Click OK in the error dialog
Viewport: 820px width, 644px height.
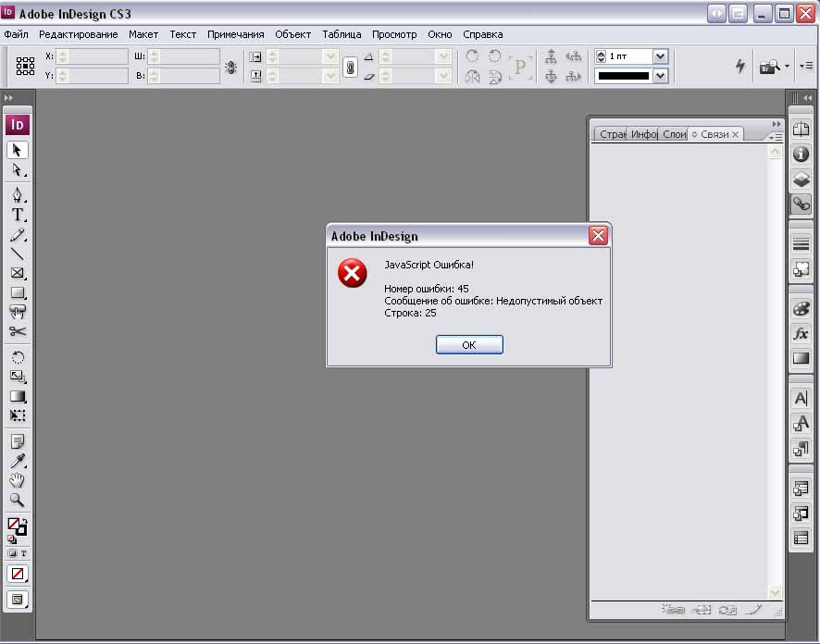point(469,345)
